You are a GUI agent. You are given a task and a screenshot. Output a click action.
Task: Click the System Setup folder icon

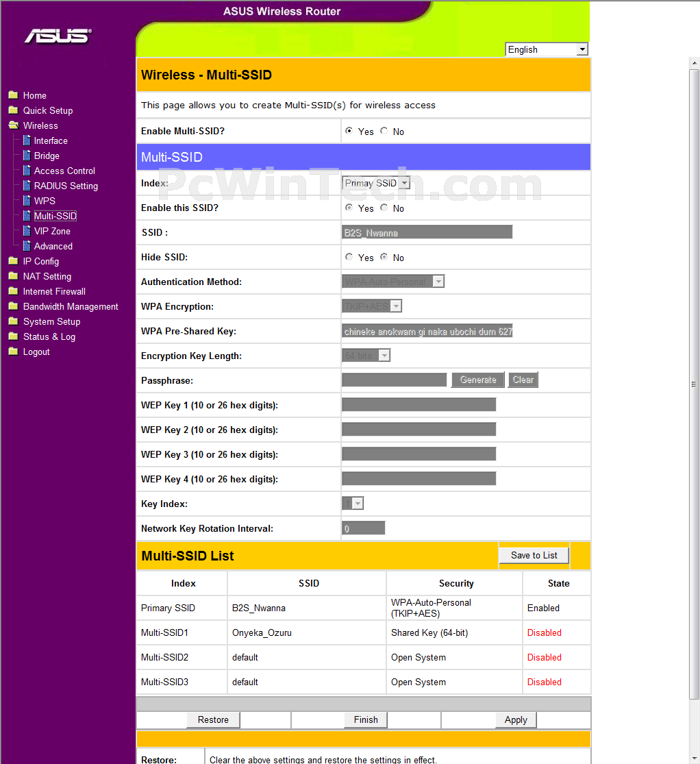click(x=14, y=321)
